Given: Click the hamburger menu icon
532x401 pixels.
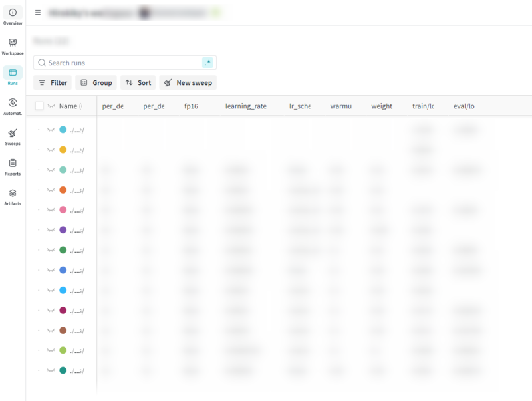Looking at the screenshot, I should pyautogui.click(x=38, y=13).
